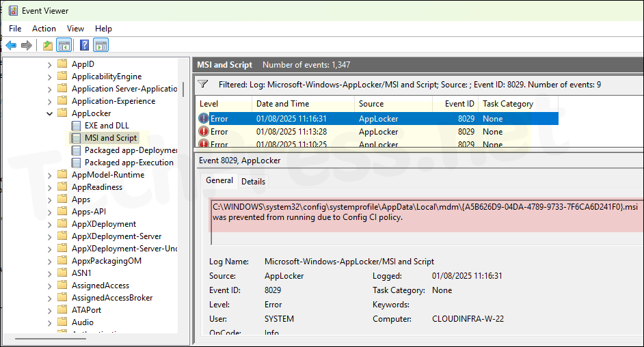Image resolution: width=644 pixels, height=347 pixels.
Task: Click the ApplicabilityEngine folder icon
Action: [62, 76]
